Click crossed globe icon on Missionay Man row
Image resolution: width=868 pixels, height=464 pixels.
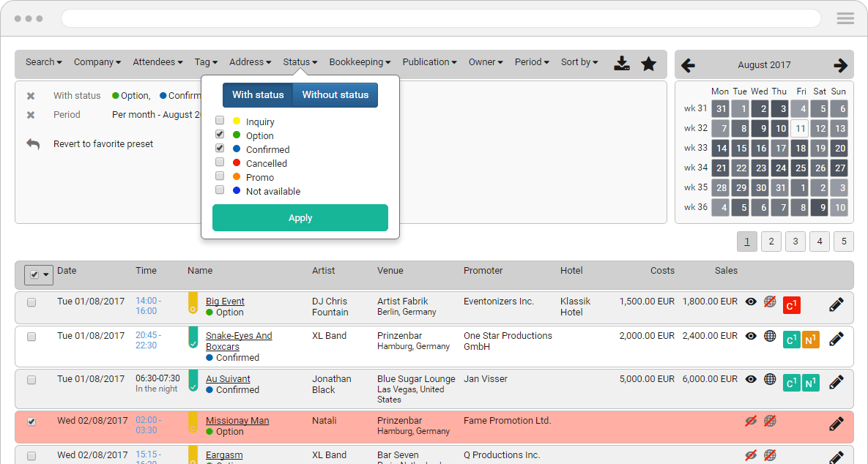pyautogui.click(x=770, y=422)
